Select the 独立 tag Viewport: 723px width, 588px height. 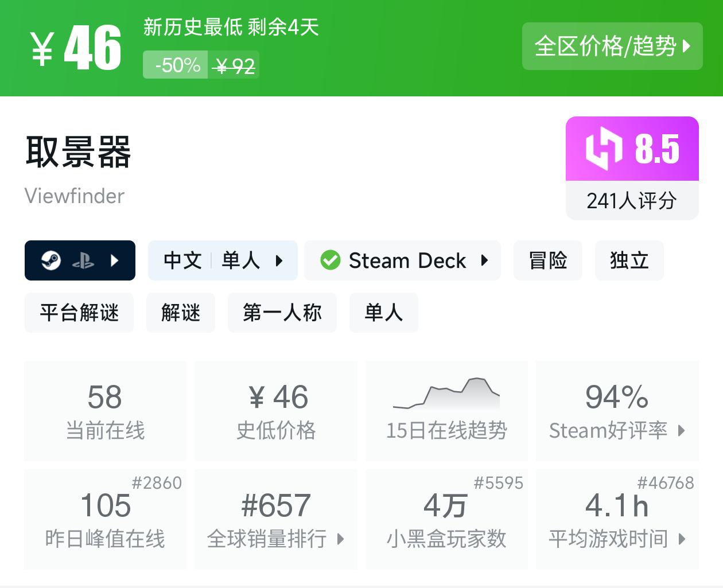click(629, 261)
